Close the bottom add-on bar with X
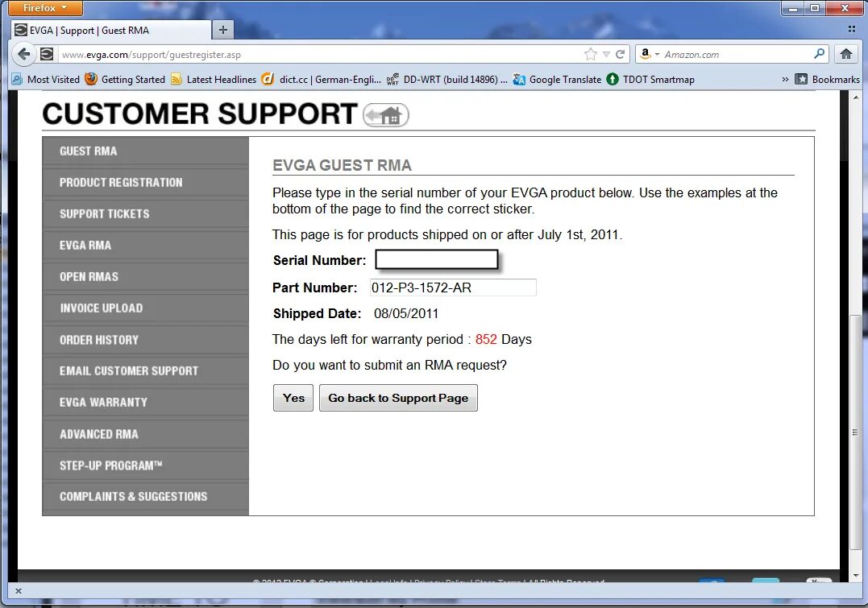 [x=19, y=591]
